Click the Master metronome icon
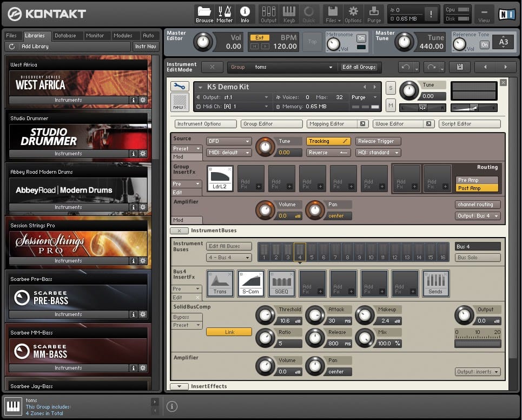Screen dimensions: 522x420 click(224, 13)
